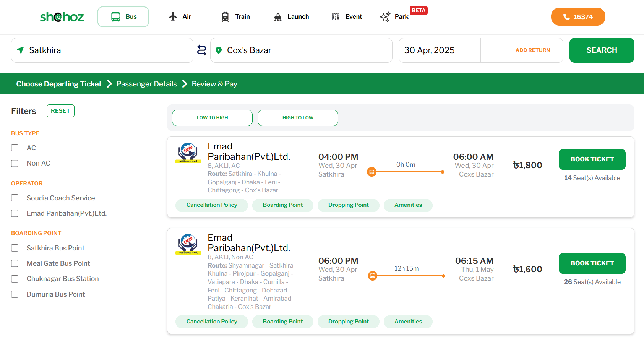644x338 pixels.
Task: Open the Launch tab
Action: click(x=291, y=17)
